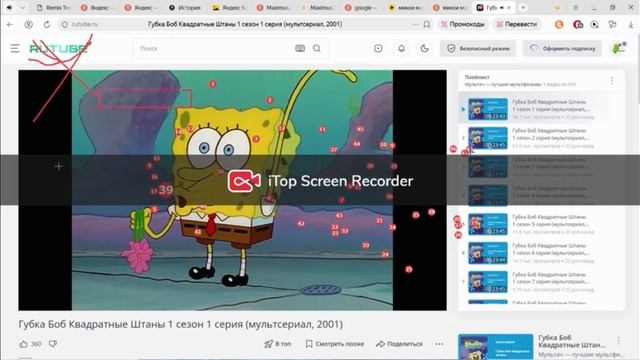
Task: Click the RUTUBE logo
Action: (x=59, y=49)
